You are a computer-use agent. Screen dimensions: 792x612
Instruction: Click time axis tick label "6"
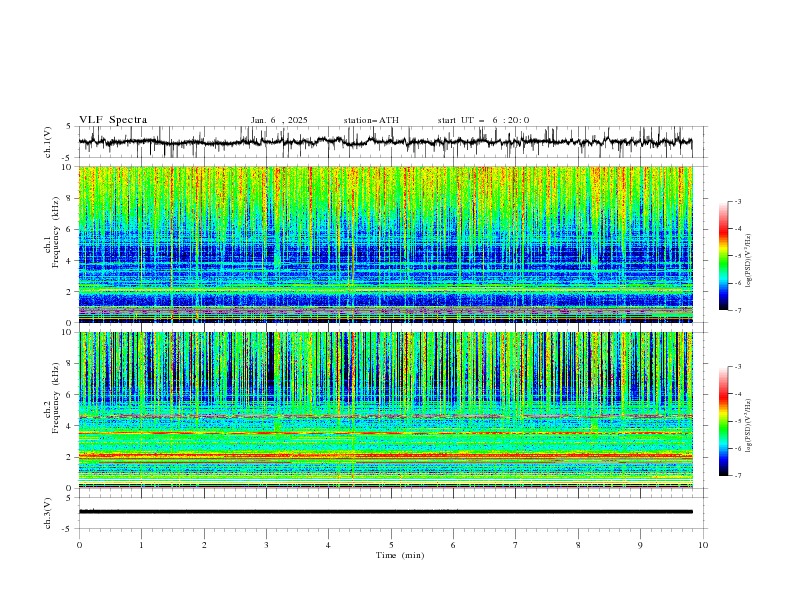coord(453,545)
